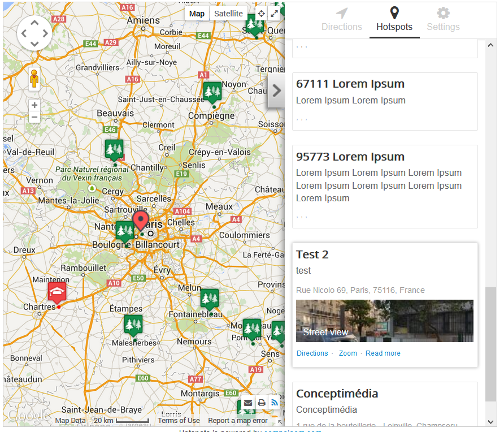The image size is (504, 432).
Task: Open the RSS feed icon
Action: [275, 403]
